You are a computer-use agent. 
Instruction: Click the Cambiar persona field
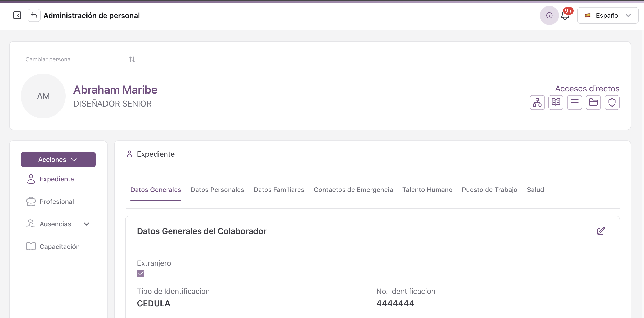[81, 59]
